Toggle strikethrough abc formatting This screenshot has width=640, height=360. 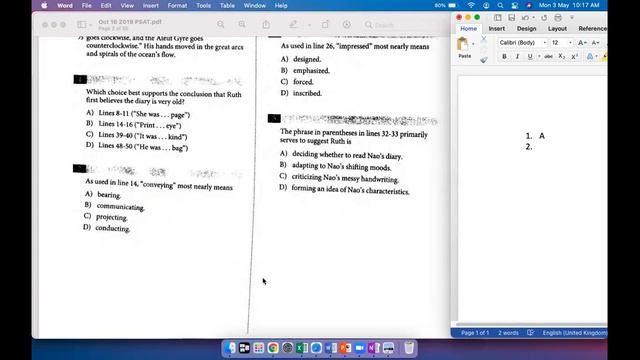pos(549,56)
